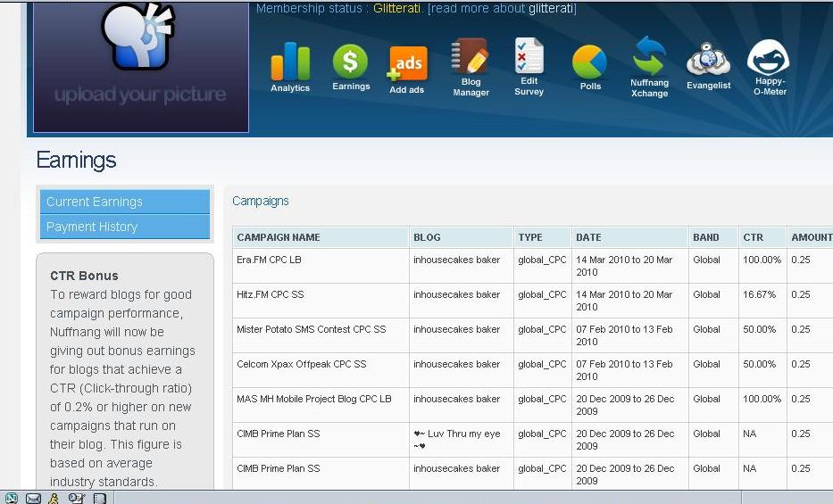Open the Current Earnings tab
This screenshot has width=833, height=504.
tap(125, 202)
